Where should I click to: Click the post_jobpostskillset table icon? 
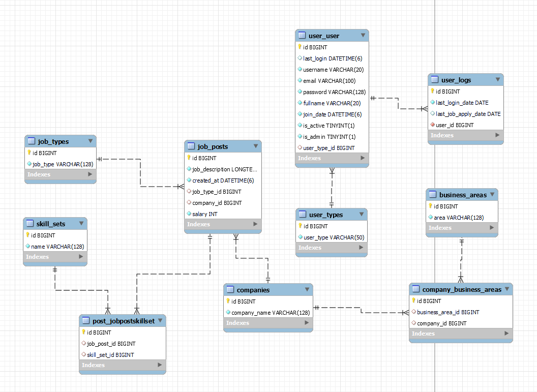(x=86, y=320)
